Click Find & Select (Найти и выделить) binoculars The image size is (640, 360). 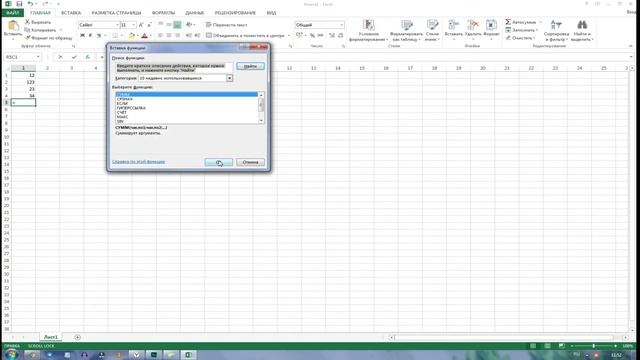pos(582,30)
